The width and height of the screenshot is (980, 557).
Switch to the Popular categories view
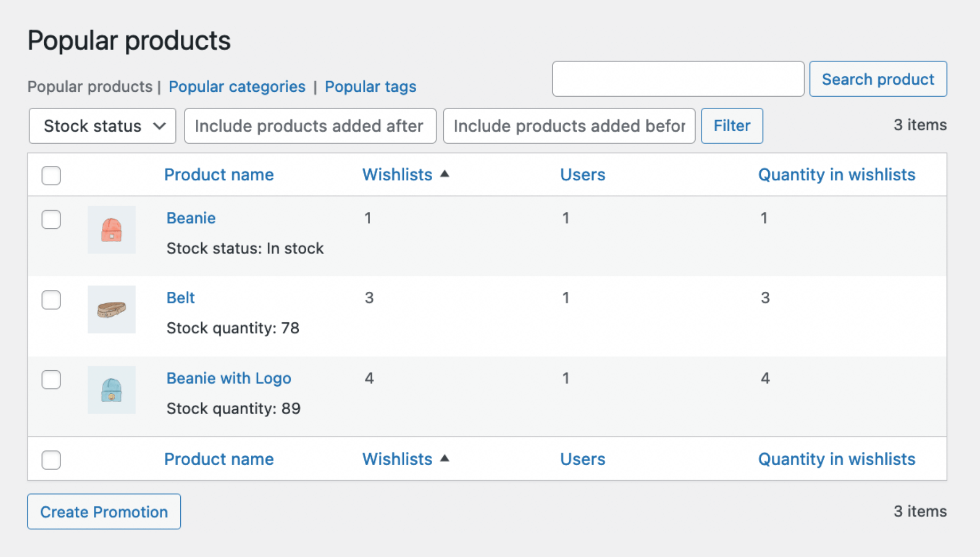[237, 86]
